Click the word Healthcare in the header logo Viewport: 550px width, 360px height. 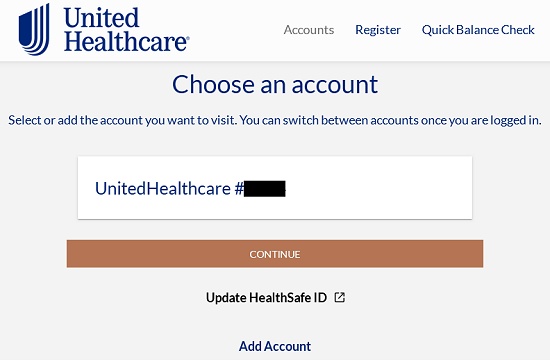(125, 41)
